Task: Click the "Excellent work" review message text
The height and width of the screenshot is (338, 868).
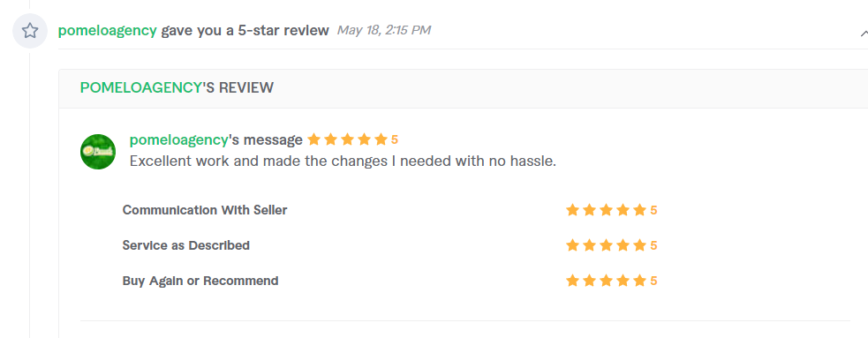Action: click(x=343, y=161)
